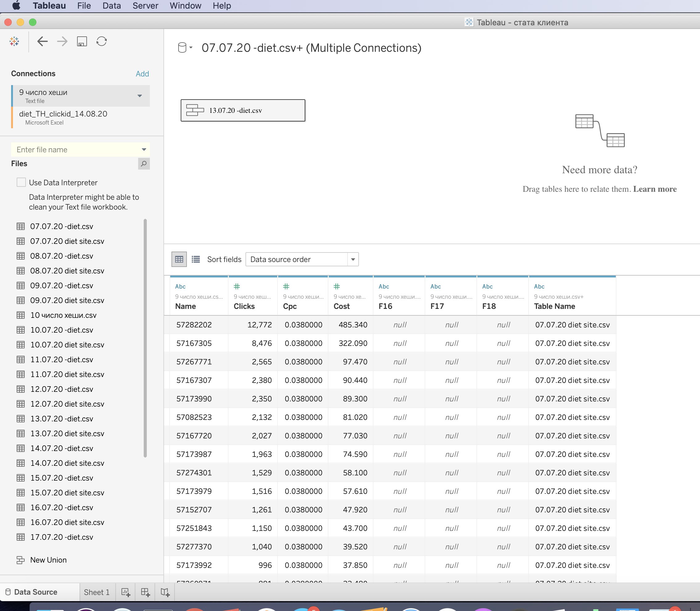Screen dimensions: 700x611
Task: Select file 15.07.20 diet site.csv in the list
Action: (67, 493)
